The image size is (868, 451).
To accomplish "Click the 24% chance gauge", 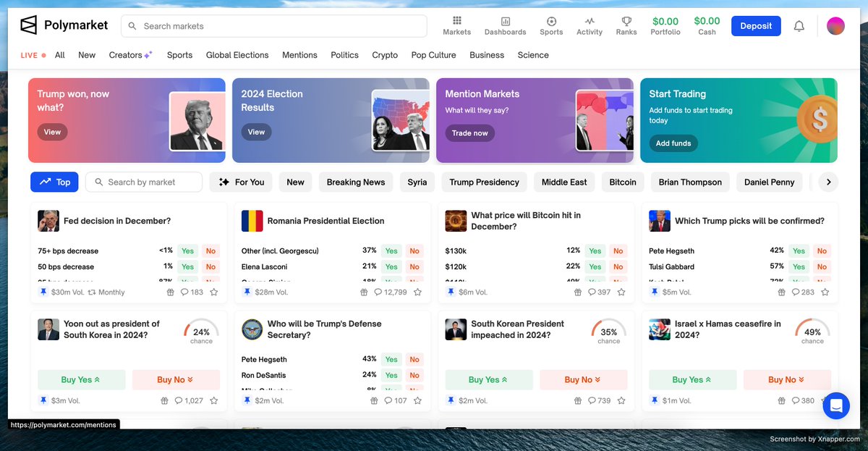I will tap(201, 332).
